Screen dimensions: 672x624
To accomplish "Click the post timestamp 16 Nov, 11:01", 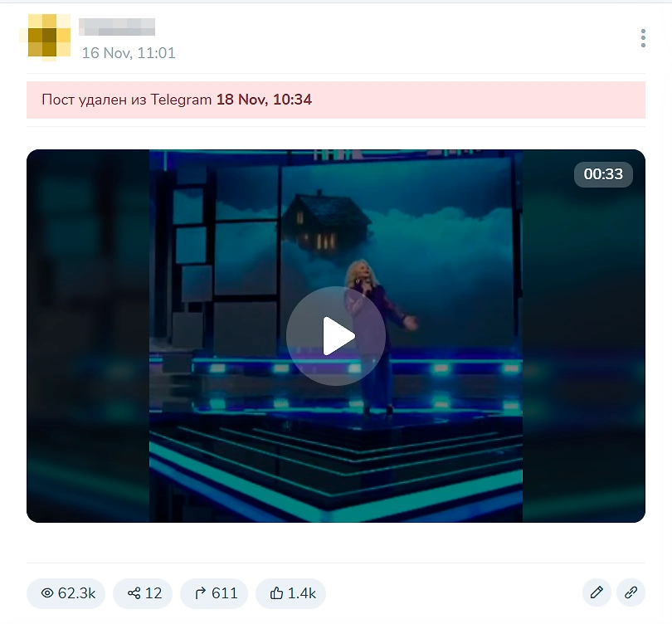I will tap(129, 53).
